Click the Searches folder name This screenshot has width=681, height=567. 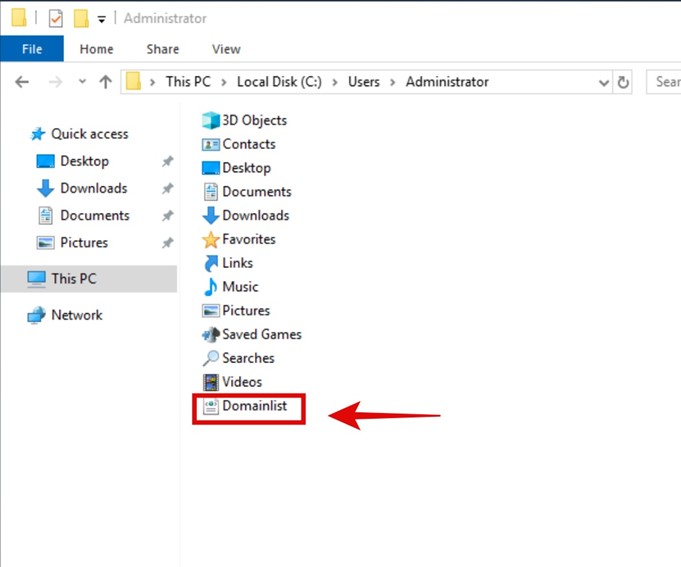pos(248,358)
